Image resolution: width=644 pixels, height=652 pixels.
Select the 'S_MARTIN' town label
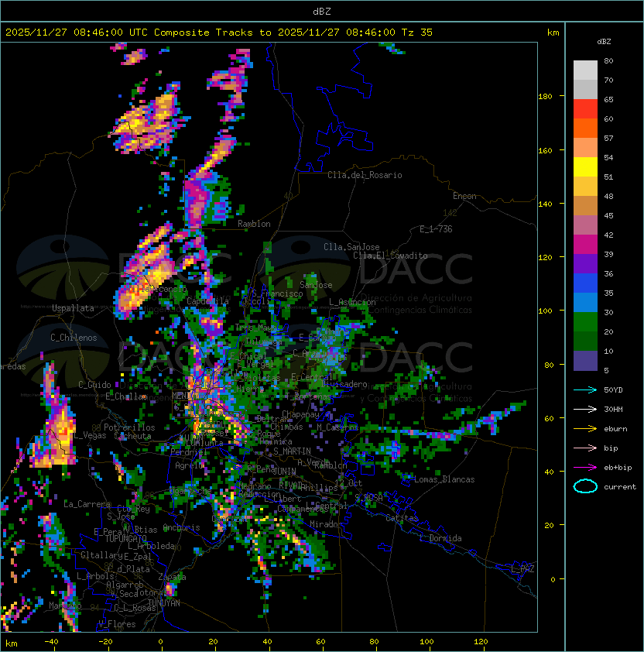click(x=292, y=451)
